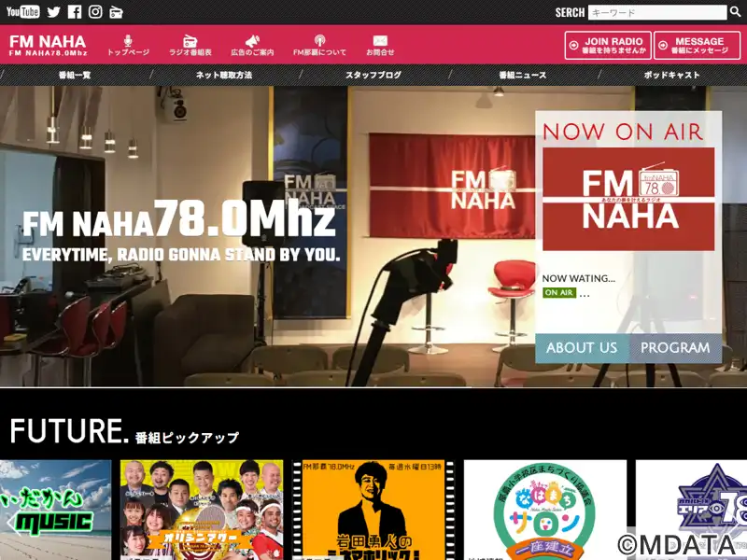Open the ポッドキャスト menu item
This screenshot has height=560, width=747.
(671, 75)
